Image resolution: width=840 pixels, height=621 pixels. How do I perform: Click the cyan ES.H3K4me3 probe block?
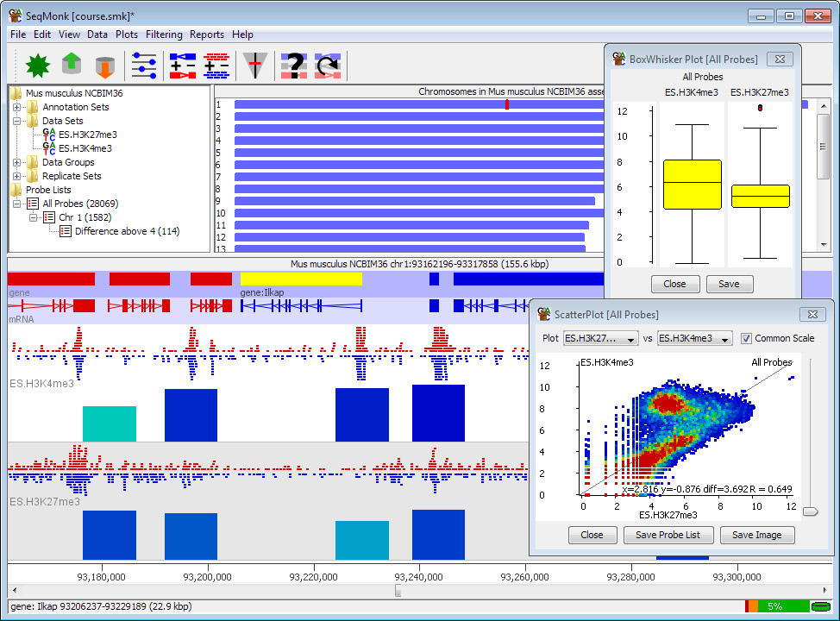pos(110,423)
